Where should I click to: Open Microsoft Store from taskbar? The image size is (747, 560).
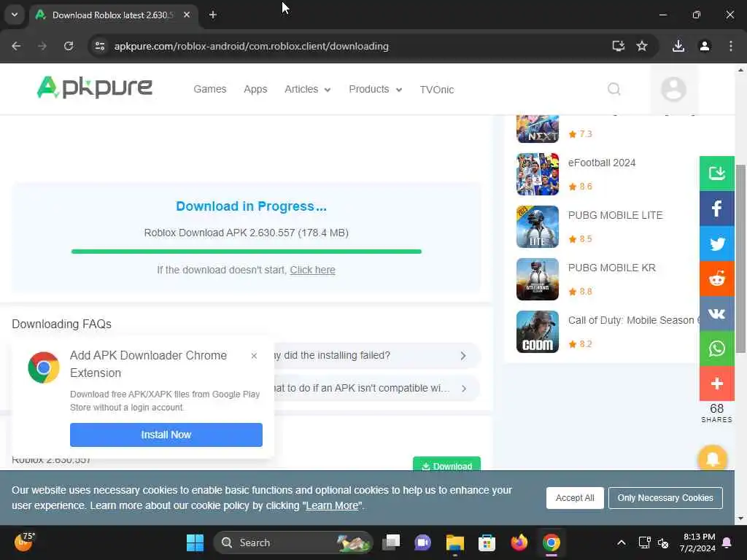(x=487, y=542)
